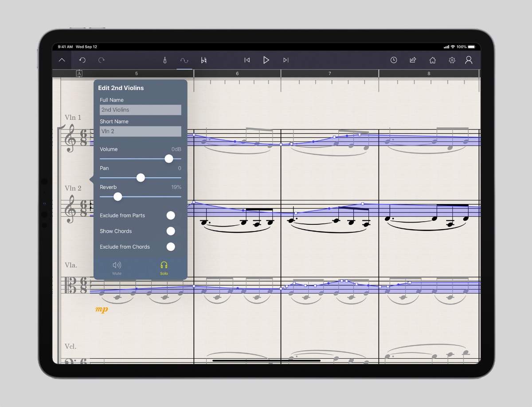
Task: Toggle Exclude from Chords switch
Action: [171, 247]
